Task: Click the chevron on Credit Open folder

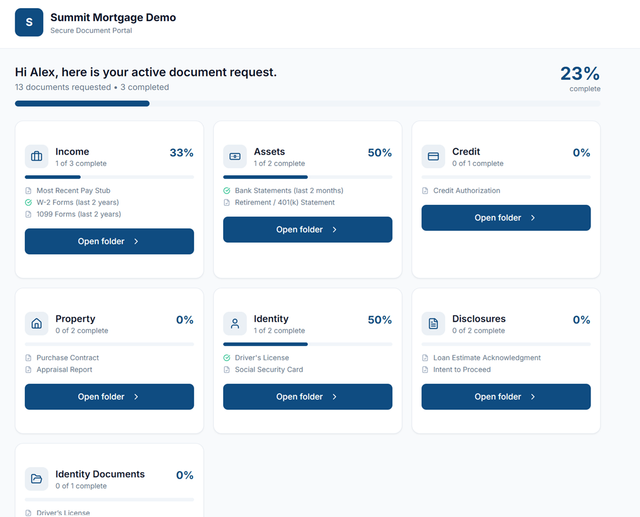Action: click(533, 218)
